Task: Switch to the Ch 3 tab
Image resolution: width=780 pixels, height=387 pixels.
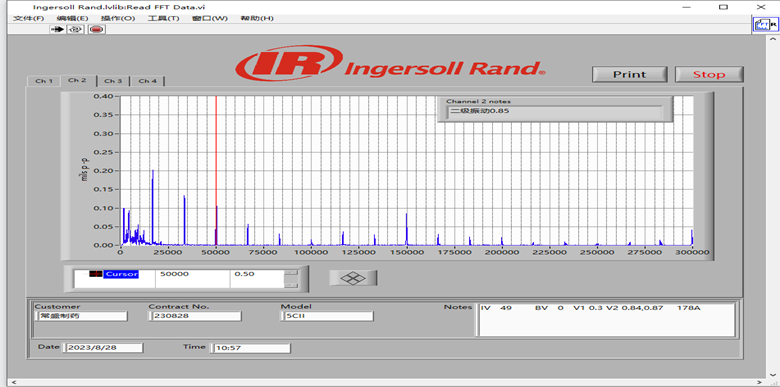Action: coord(113,81)
